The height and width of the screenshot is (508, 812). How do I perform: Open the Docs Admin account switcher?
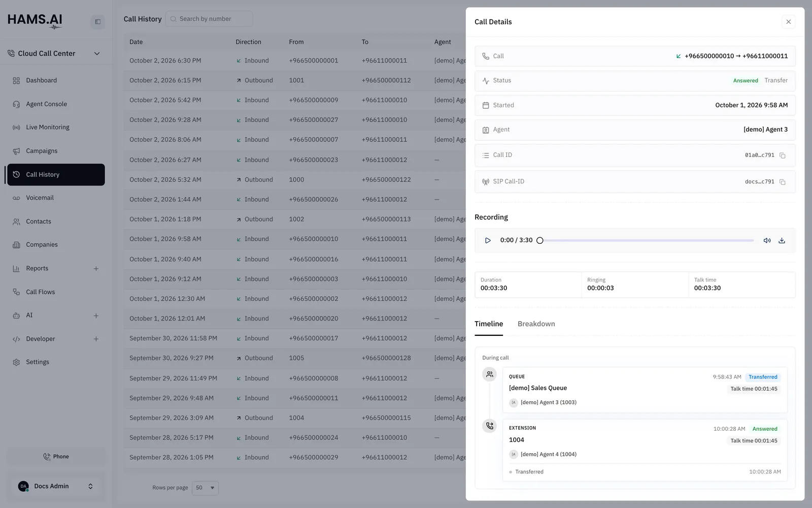click(x=56, y=486)
